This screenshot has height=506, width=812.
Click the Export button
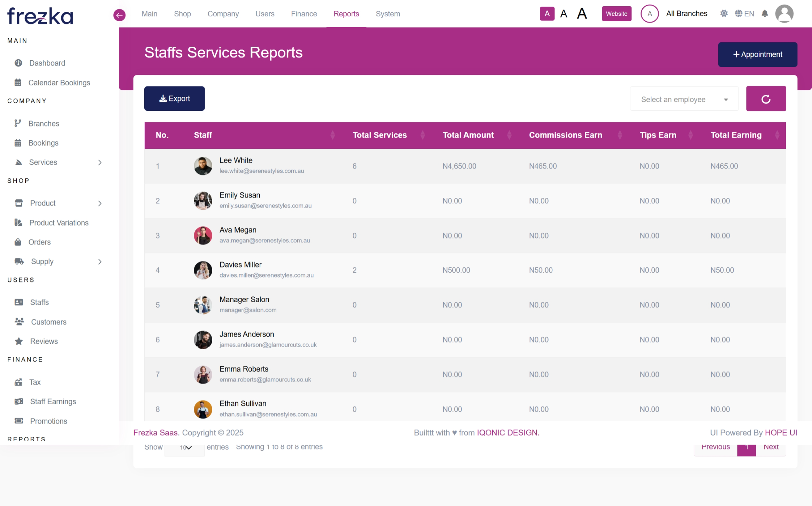pyautogui.click(x=174, y=99)
